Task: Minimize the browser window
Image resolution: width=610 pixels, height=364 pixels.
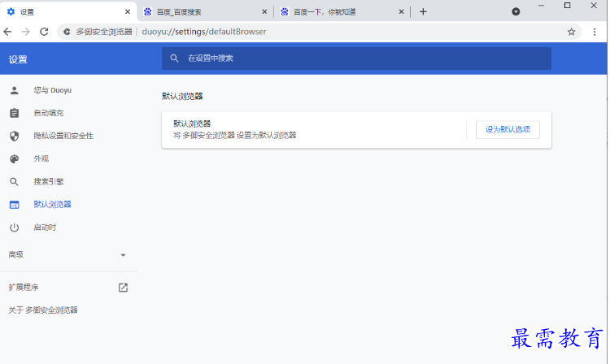Action: pyautogui.click(x=541, y=6)
